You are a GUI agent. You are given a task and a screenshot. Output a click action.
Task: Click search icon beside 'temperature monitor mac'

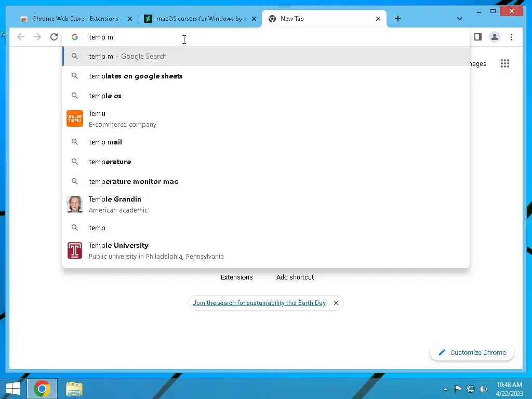(x=75, y=181)
